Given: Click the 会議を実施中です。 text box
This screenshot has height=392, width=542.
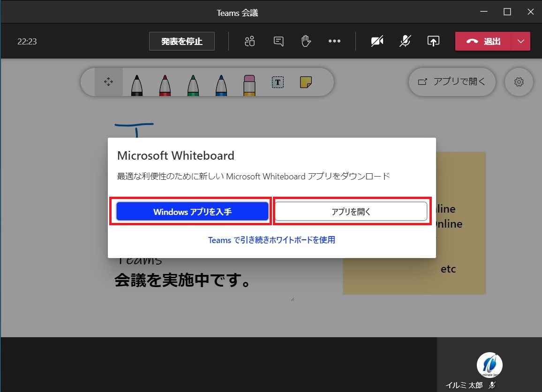Looking at the screenshot, I should 183,280.
